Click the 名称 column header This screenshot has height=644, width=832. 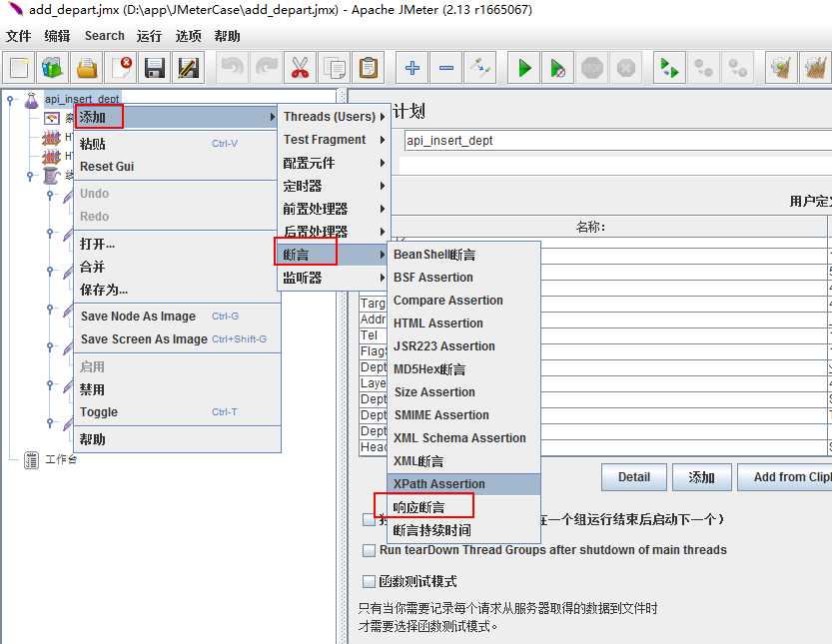tap(590, 227)
